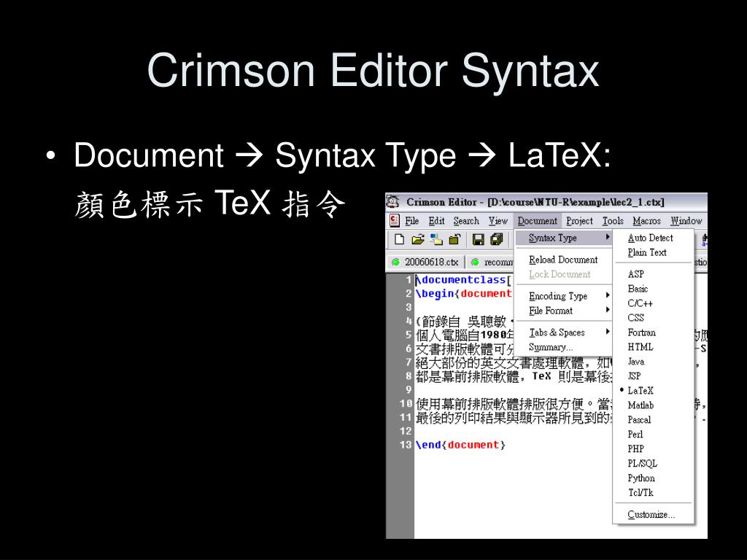Viewport: 747px width, 560px height.
Task: Click the 1980 text on line 5
Action: [x=493, y=335]
